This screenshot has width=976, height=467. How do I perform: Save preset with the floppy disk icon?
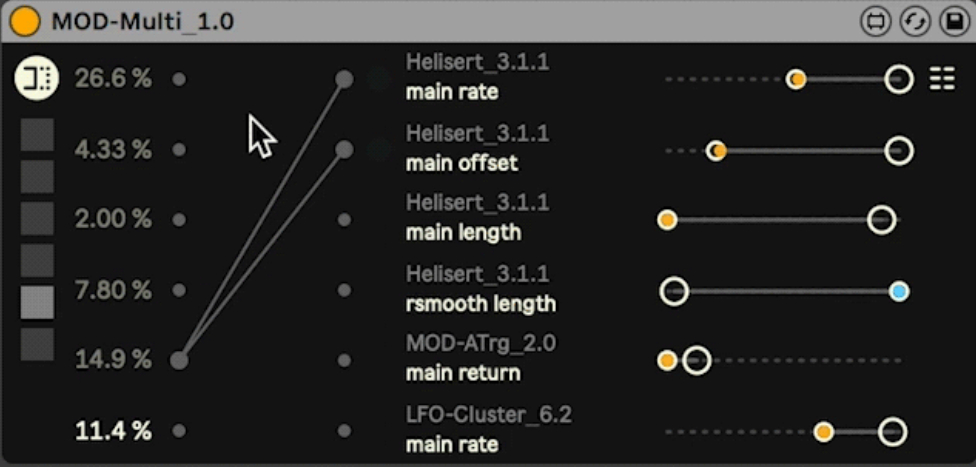(x=953, y=22)
